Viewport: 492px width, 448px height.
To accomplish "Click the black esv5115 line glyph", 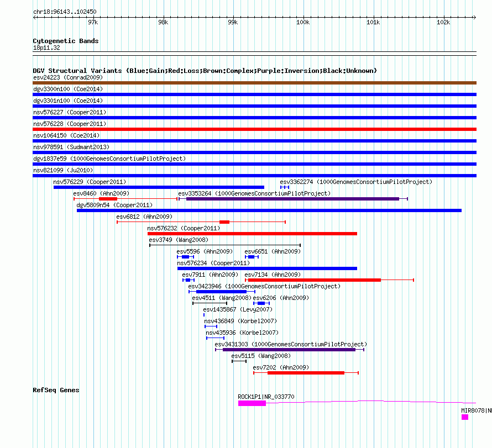I will coord(239,361).
